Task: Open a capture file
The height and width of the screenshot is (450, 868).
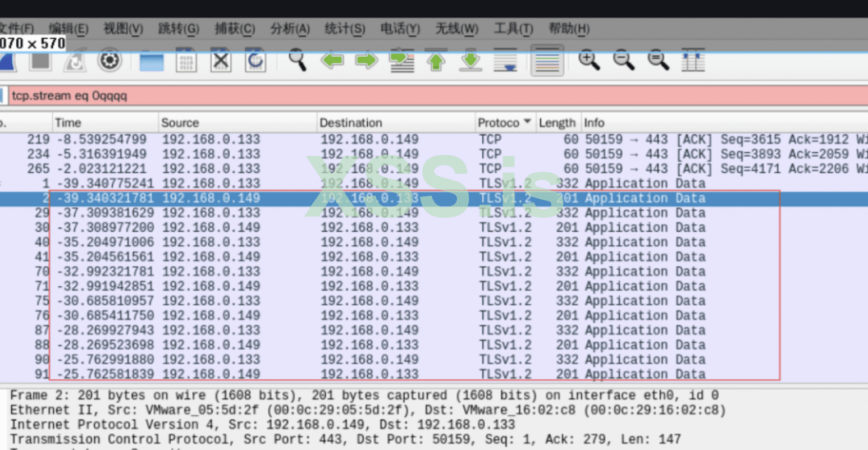Action: [x=151, y=61]
